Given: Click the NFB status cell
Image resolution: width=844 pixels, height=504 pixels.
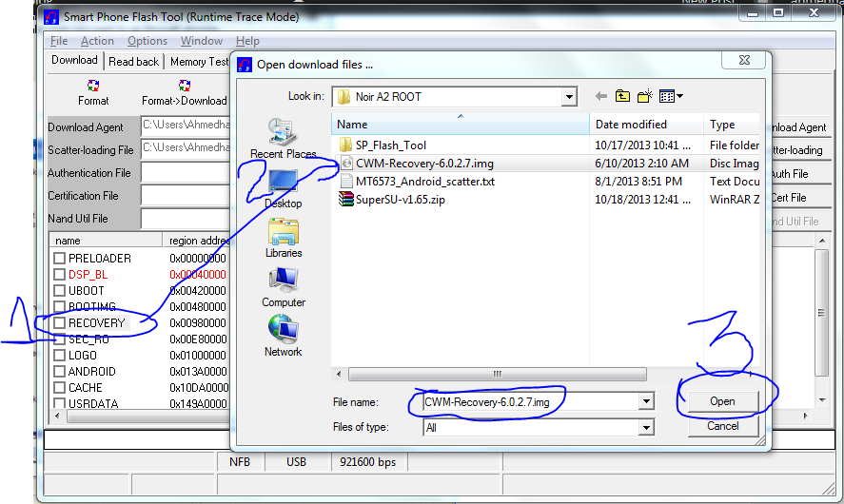Looking at the screenshot, I should (x=240, y=462).
